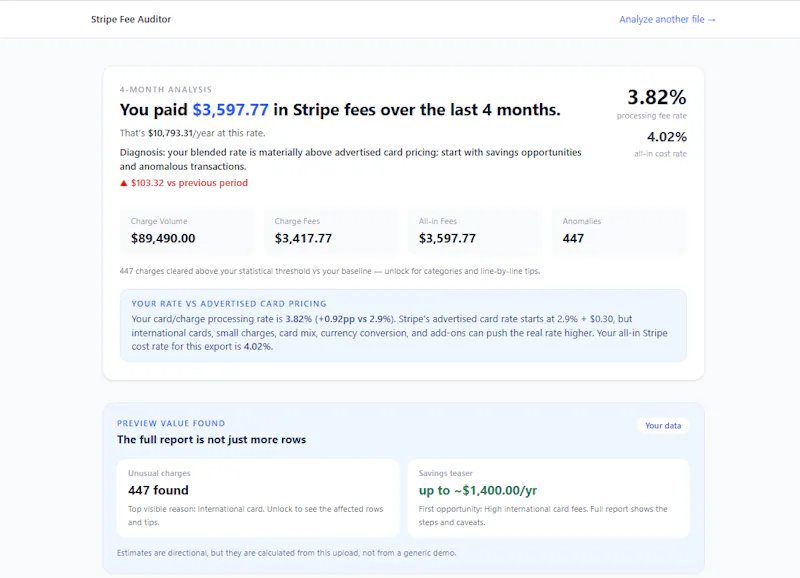Image resolution: width=800 pixels, height=578 pixels.
Task: Click the 'up to ~$1,400.00/yr' savings value
Action: (x=478, y=490)
